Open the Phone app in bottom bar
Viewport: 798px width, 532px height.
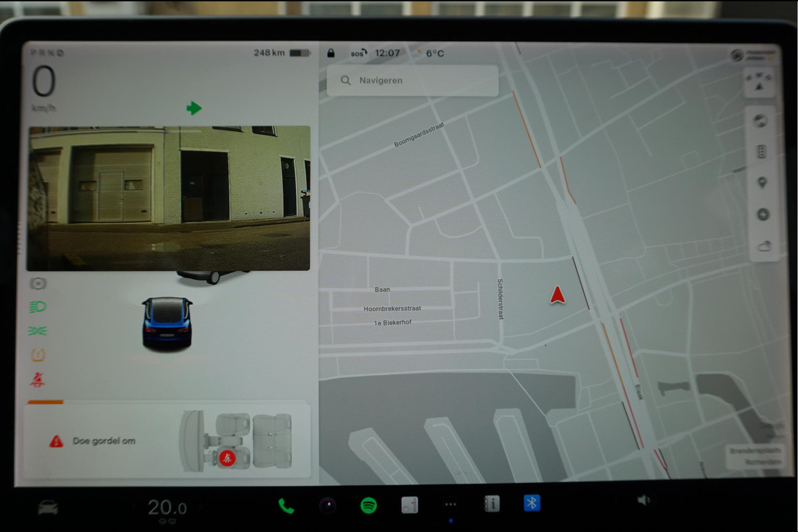(x=286, y=505)
